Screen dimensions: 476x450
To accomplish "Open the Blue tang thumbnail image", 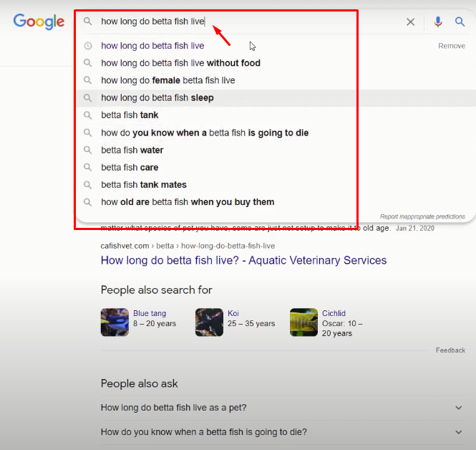I will (115, 322).
